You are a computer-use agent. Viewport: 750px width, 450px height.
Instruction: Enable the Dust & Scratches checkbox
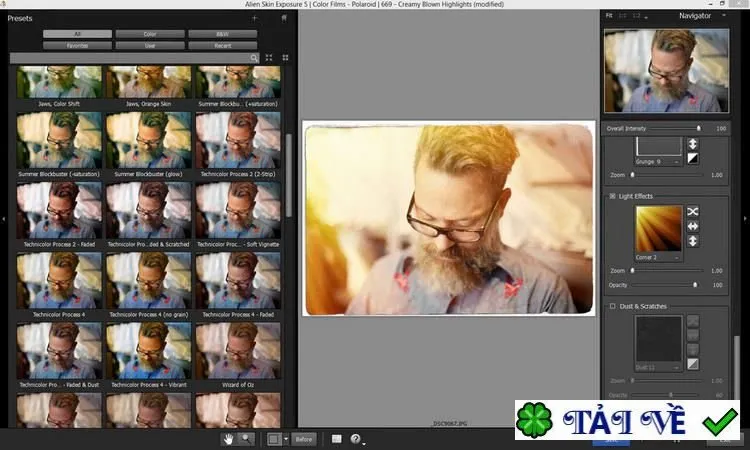pos(612,306)
